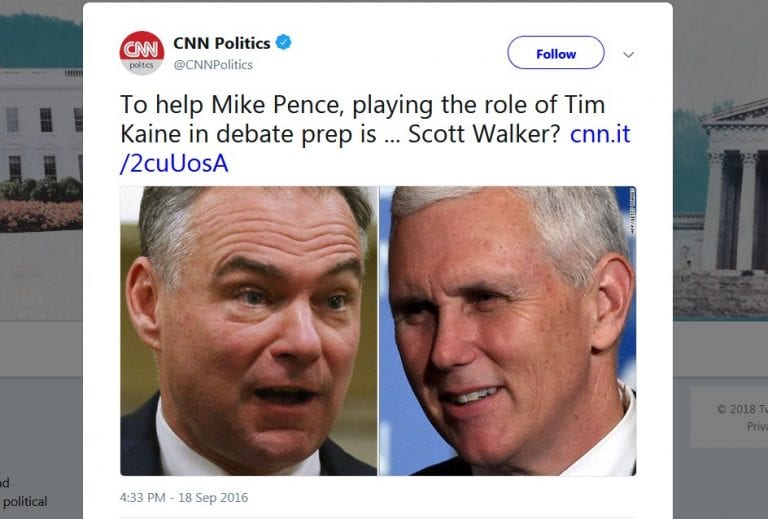This screenshot has height=519, width=768.
Task: Click the @CNNPolitics handle
Action: pos(213,65)
